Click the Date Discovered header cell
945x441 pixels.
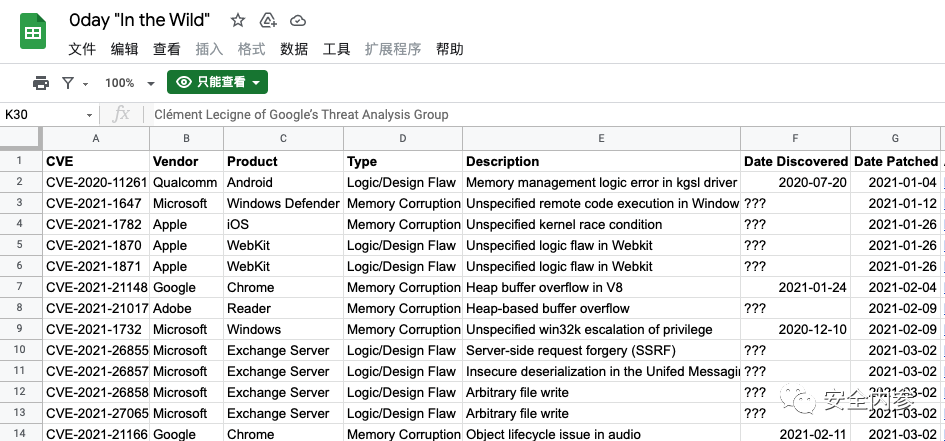pos(796,161)
